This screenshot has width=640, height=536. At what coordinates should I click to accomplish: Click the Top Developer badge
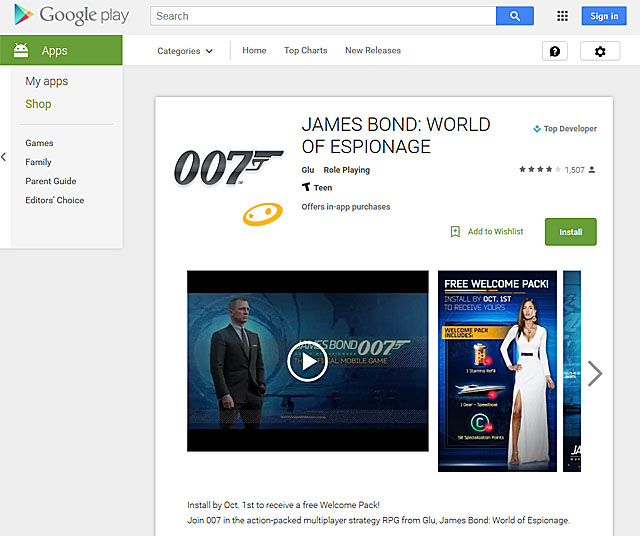pos(565,129)
